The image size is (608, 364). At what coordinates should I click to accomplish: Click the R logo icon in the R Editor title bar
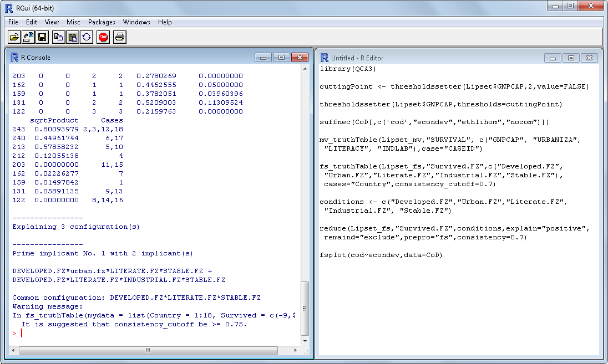tap(325, 58)
